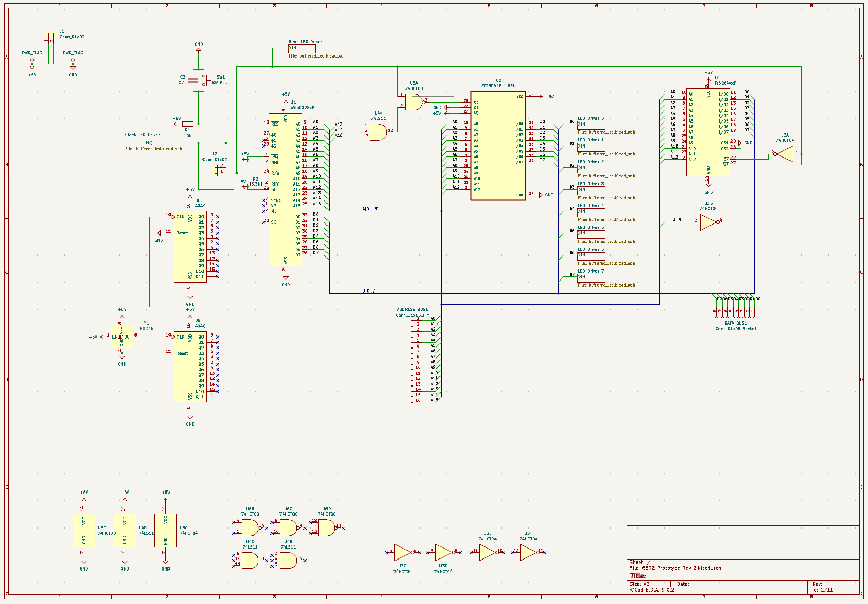Select the C3 0.1u capacitor
Image resolution: width=868 pixels, height=604 pixels.
(x=193, y=80)
